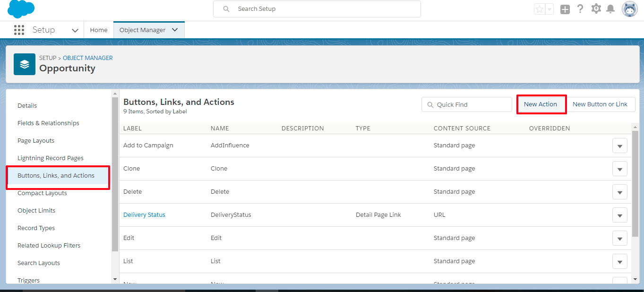Click the New Action button

[x=541, y=104]
